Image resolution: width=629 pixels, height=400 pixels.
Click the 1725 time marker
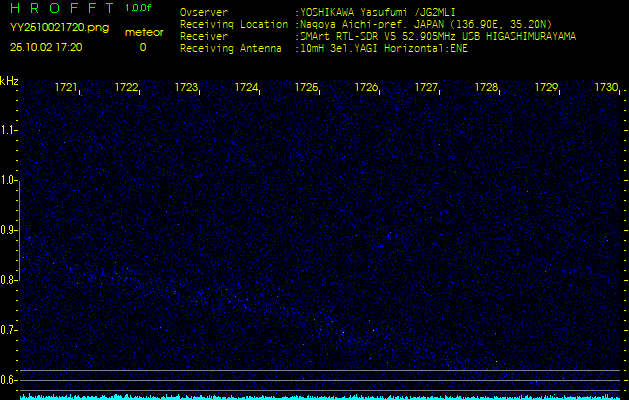pos(306,87)
